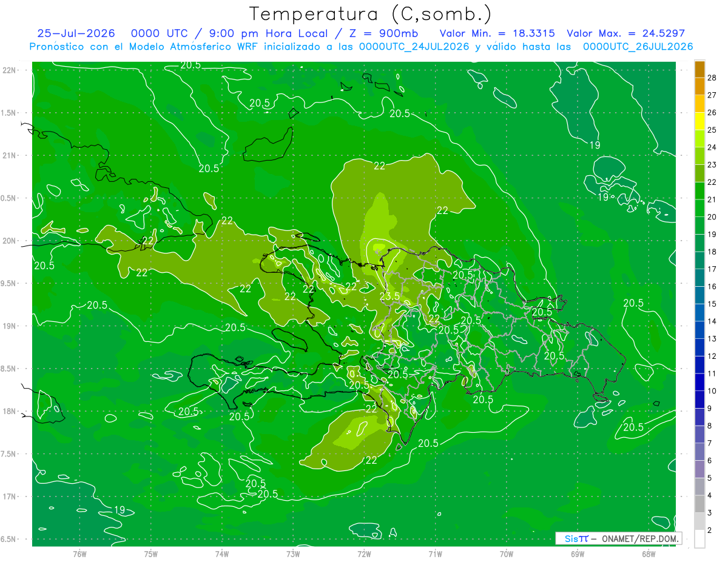Click legend value '25'

pos(712,130)
